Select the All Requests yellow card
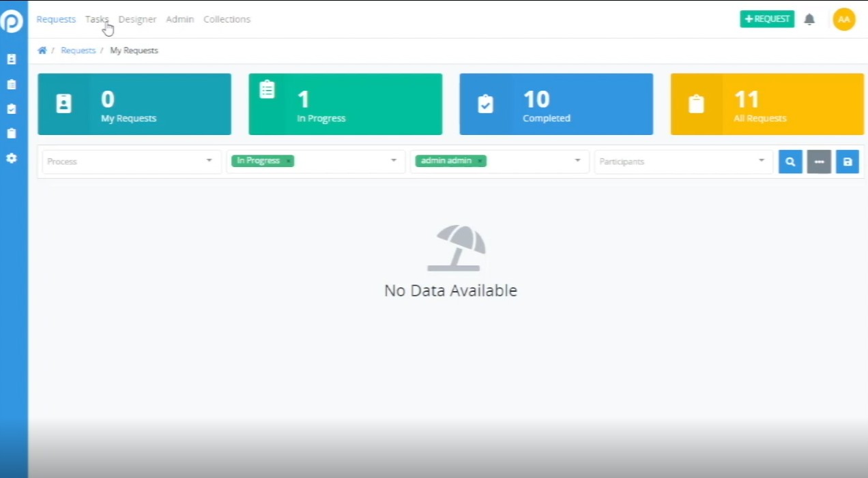 click(766, 104)
